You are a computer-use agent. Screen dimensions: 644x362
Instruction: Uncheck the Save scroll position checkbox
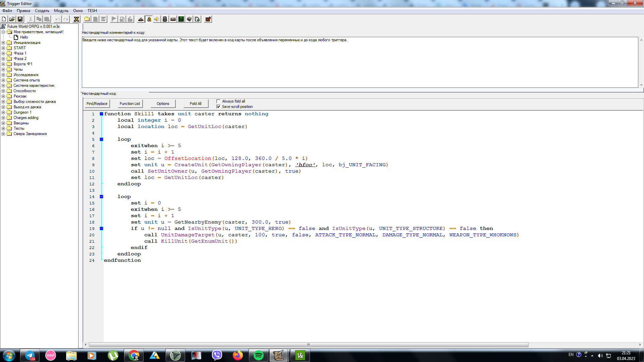(x=218, y=107)
